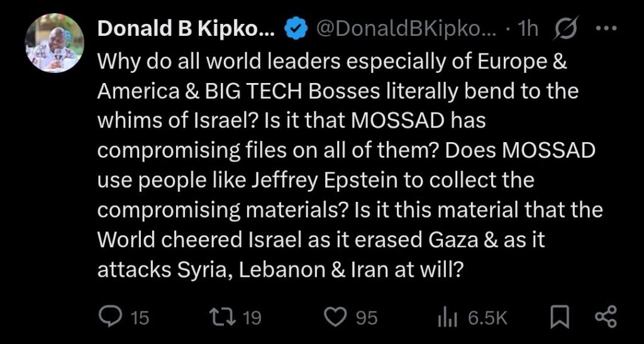The image size is (644, 344).
Task: Click the reply speech bubble icon
Action: pos(111,317)
